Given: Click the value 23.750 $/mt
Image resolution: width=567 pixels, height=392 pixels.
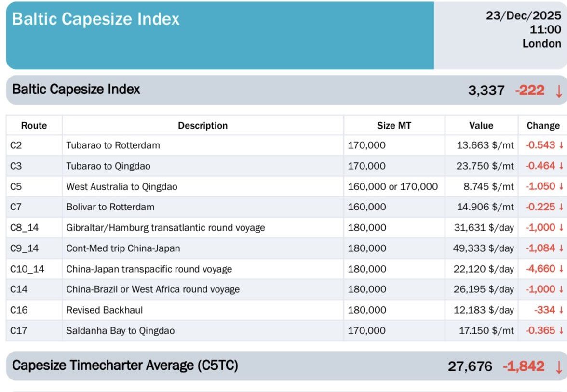Looking at the screenshot, I should click(x=485, y=166).
